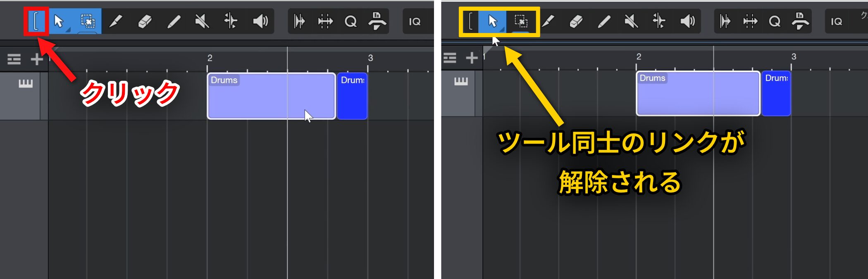Choose Bend tool in right toolbar
Viewport: 868px width, 279px height.
pyautogui.click(x=659, y=21)
